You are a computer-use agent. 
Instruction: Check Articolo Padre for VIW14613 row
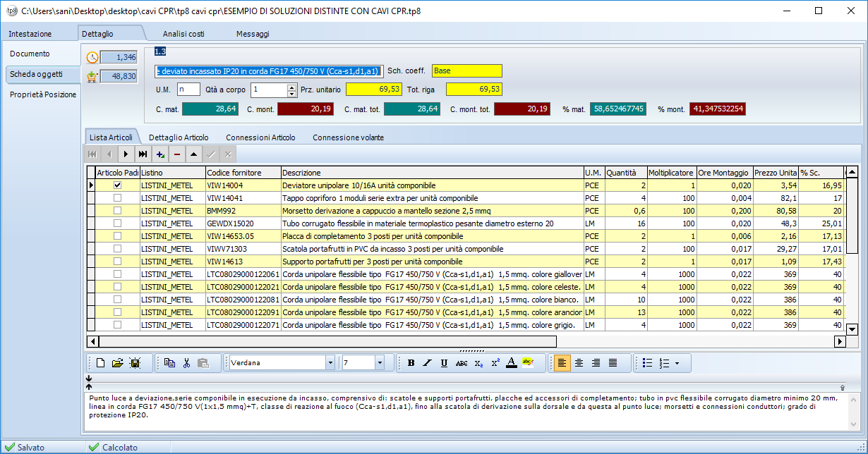[117, 262]
